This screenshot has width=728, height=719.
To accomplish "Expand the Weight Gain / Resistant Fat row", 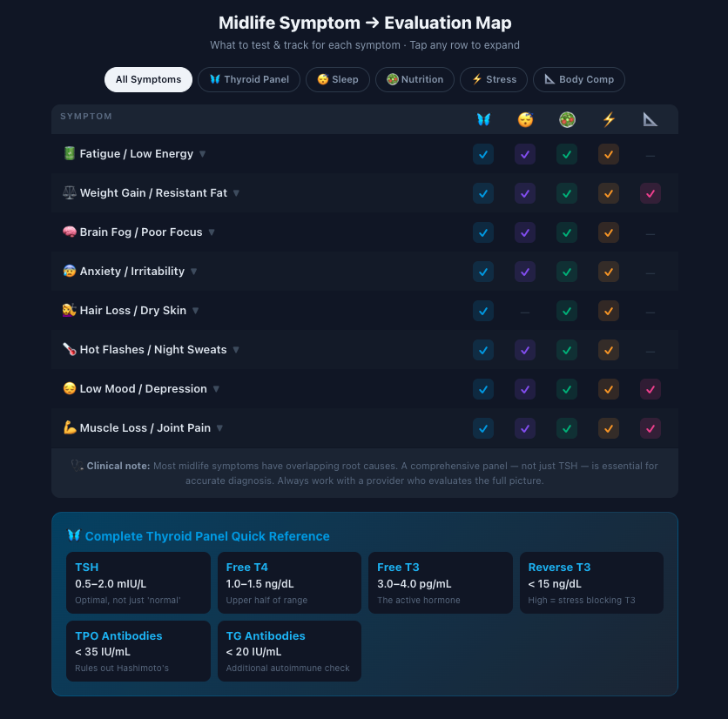I will 236,193.
